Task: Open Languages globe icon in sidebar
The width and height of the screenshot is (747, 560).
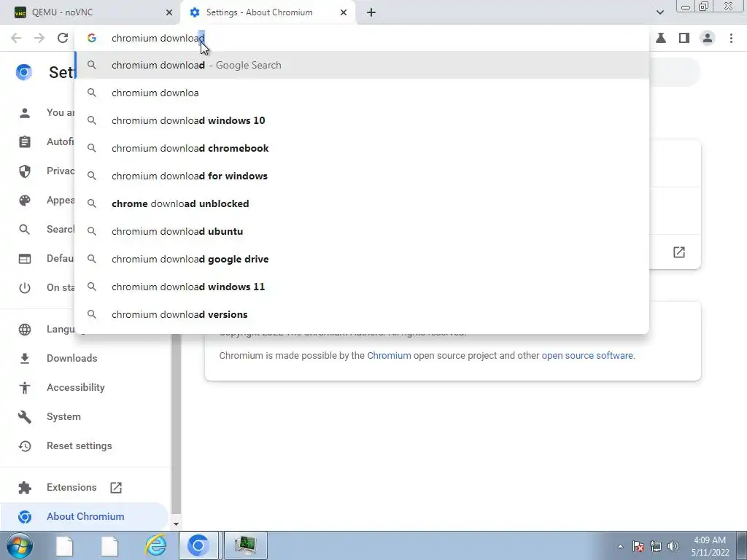Action: coord(25,330)
